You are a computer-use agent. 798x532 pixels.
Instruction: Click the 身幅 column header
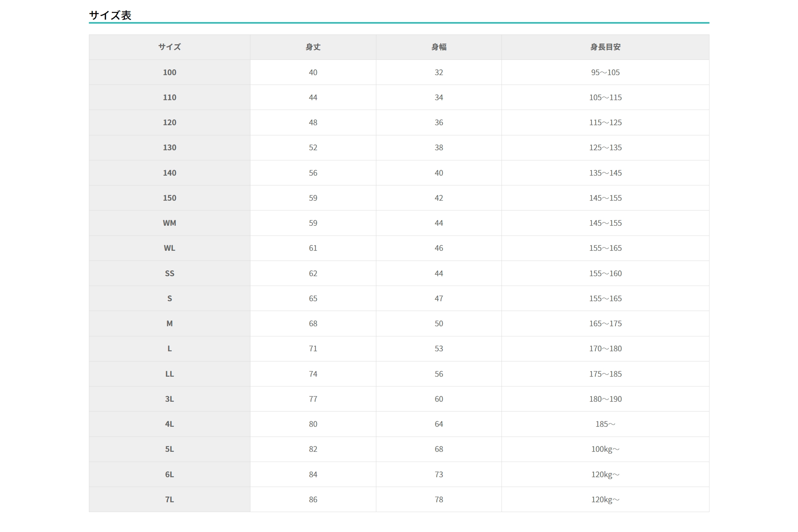pos(439,47)
